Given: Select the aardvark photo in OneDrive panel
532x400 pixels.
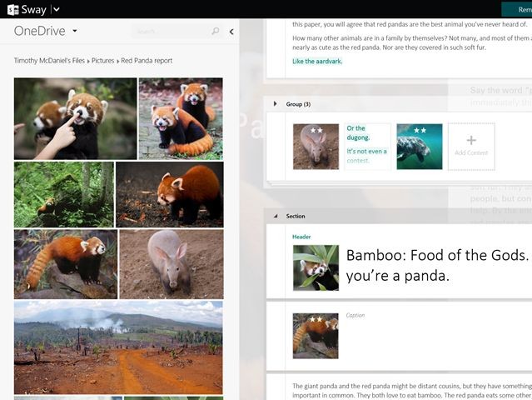Looking at the screenshot, I should [172, 264].
